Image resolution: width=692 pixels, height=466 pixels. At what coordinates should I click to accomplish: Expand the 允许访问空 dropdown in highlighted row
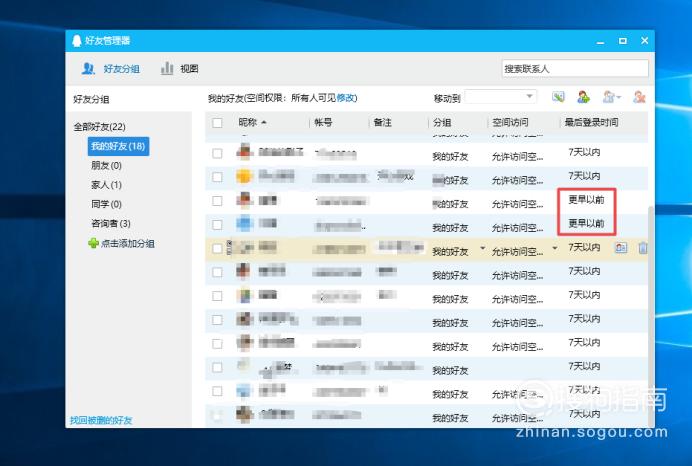pyautogui.click(x=555, y=248)
